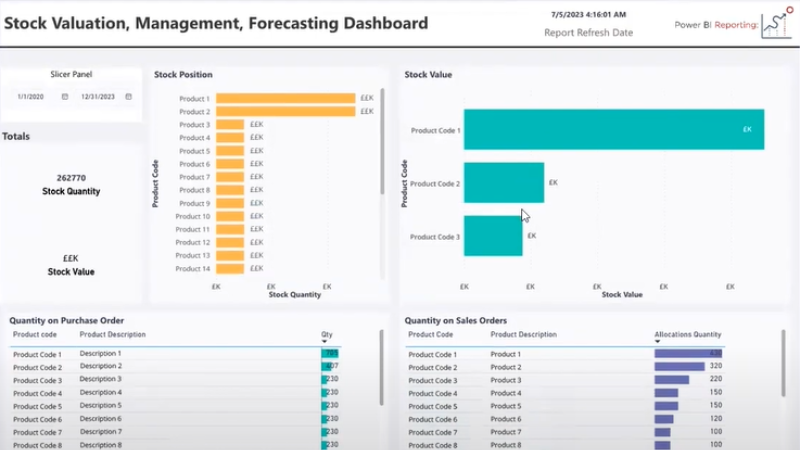Viewport: 800px width, 450px height.
Task: Click the Allocations Quantity sort arrow
Action: point(657,341)
